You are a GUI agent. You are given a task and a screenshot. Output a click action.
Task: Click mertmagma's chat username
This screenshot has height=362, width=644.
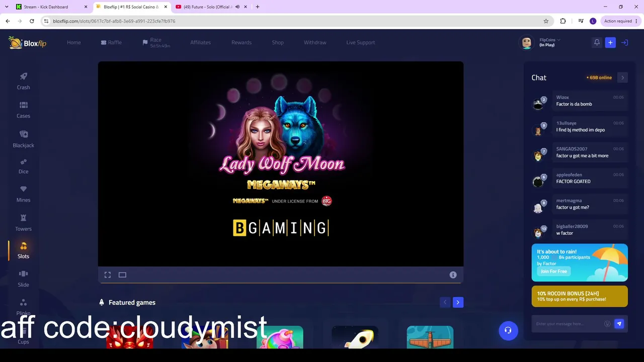point(569,201)
